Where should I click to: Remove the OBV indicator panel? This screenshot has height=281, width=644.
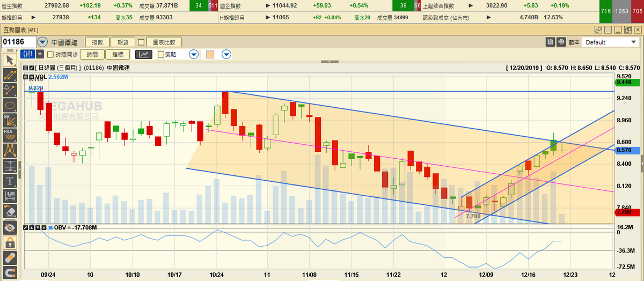[x=43, y=227]
